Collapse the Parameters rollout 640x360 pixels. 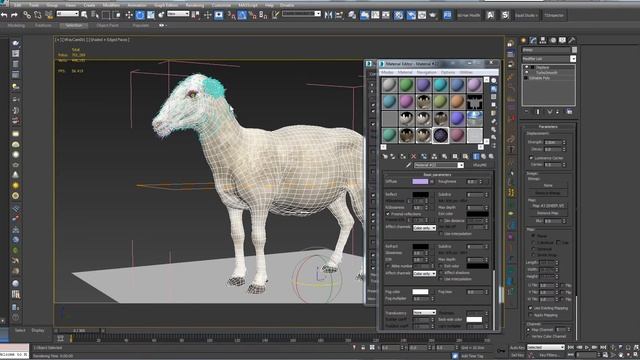[x=548, y=127]
